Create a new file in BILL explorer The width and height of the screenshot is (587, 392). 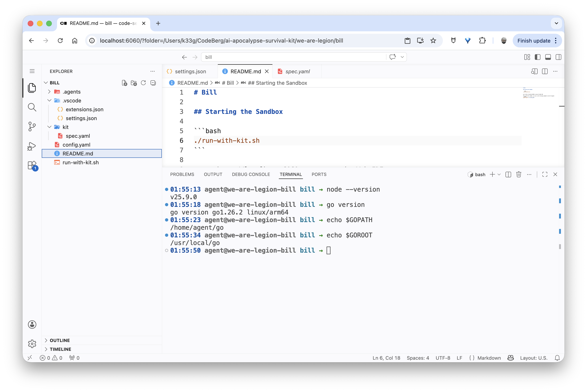coord(124,83)
